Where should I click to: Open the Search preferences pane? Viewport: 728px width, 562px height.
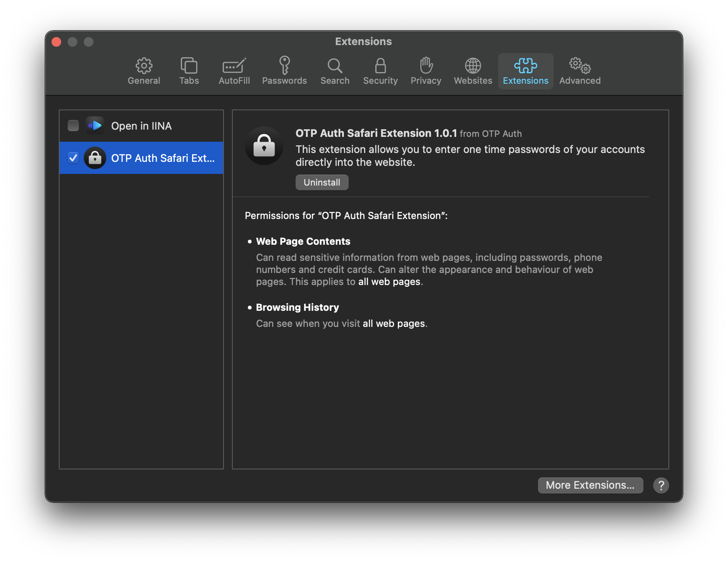(x=335, y=71)
